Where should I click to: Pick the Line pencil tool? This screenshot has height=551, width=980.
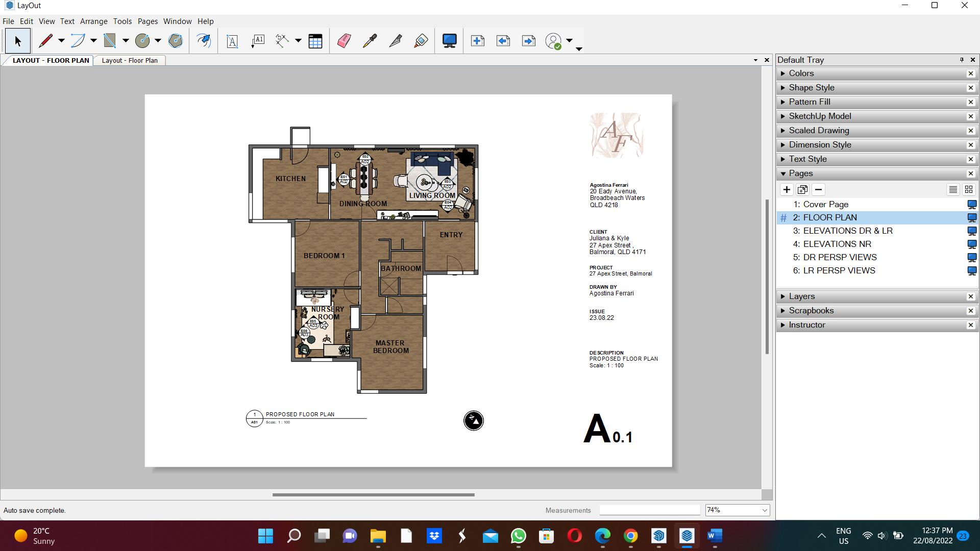46,41
